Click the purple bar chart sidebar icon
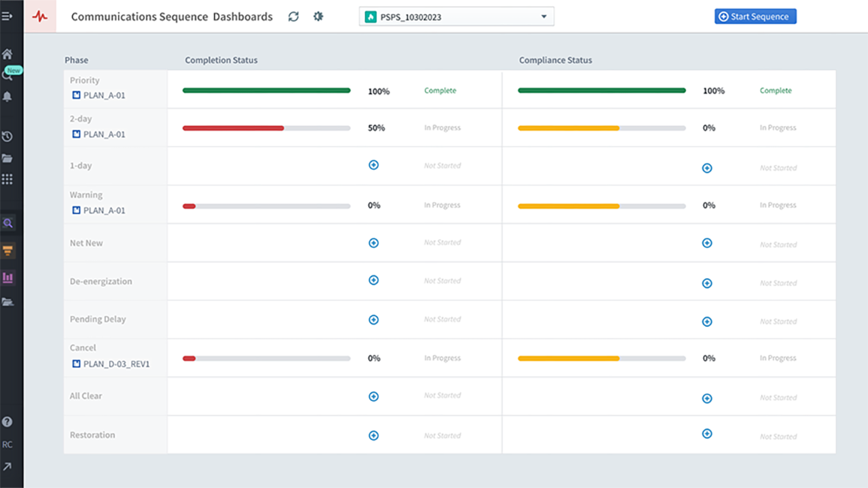This screenshot has width=868, height=488. coord(8,278)
